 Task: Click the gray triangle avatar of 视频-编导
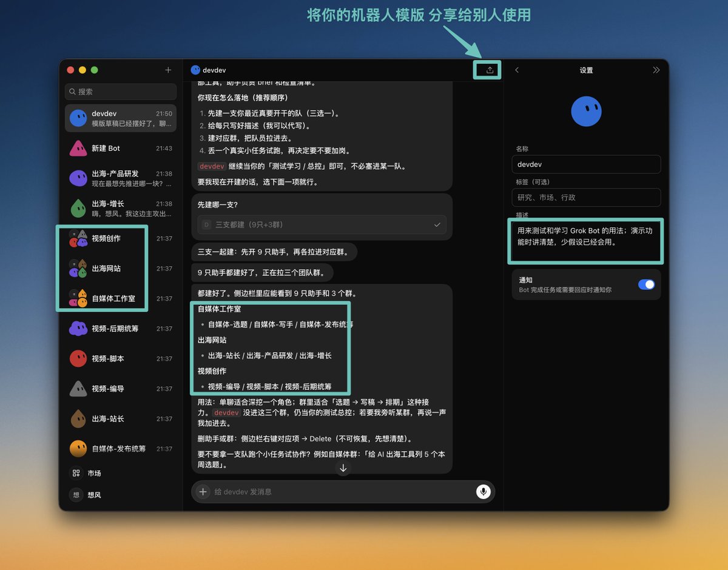(78, 388)
